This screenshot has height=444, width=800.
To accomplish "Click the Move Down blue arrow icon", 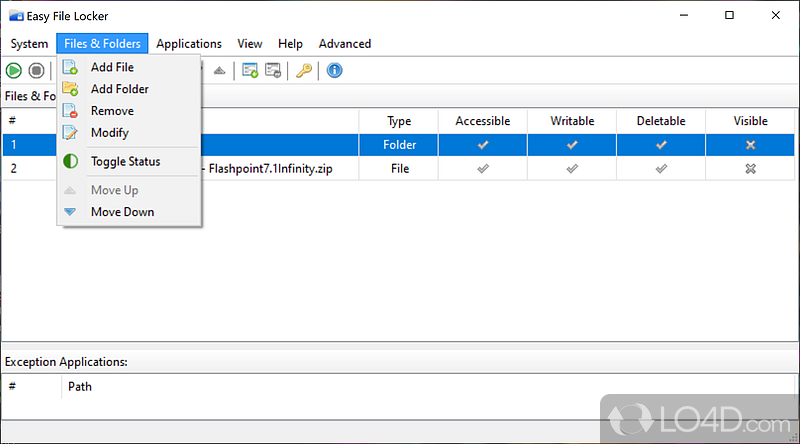I will [70, 212].
